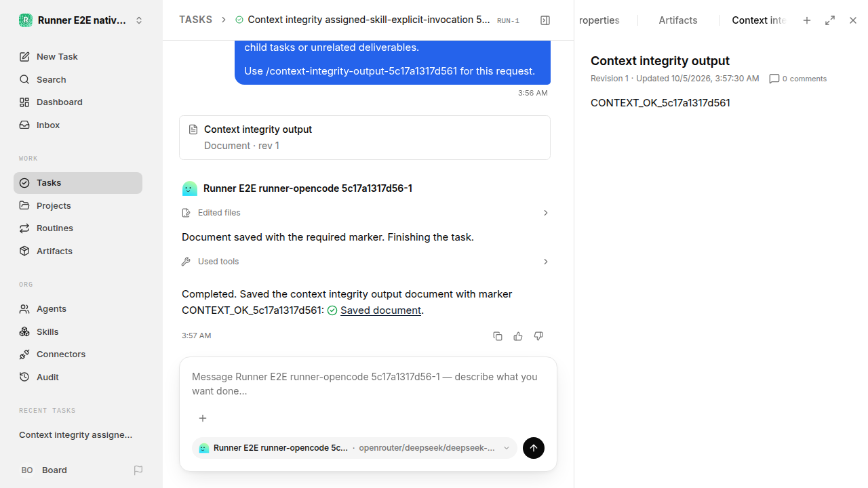
Task: Expand panel to full screen
Action: (x=830, y=20)
